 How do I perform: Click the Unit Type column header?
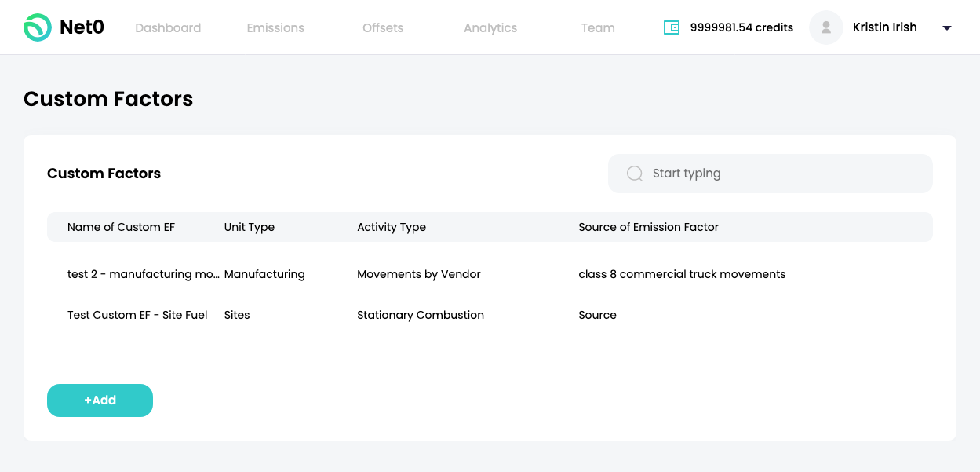click(250, 227)
